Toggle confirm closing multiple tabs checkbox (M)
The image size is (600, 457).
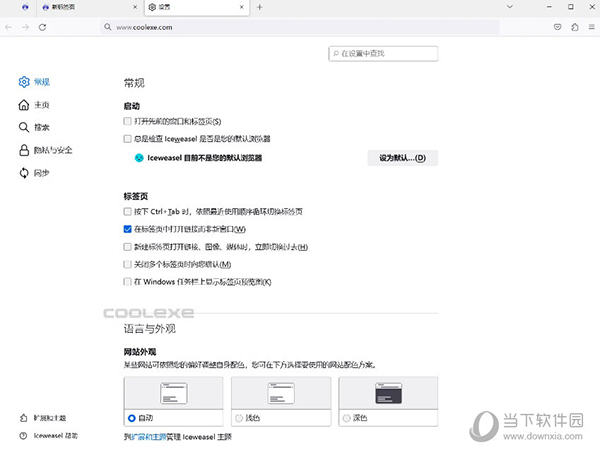coord(127,264)
